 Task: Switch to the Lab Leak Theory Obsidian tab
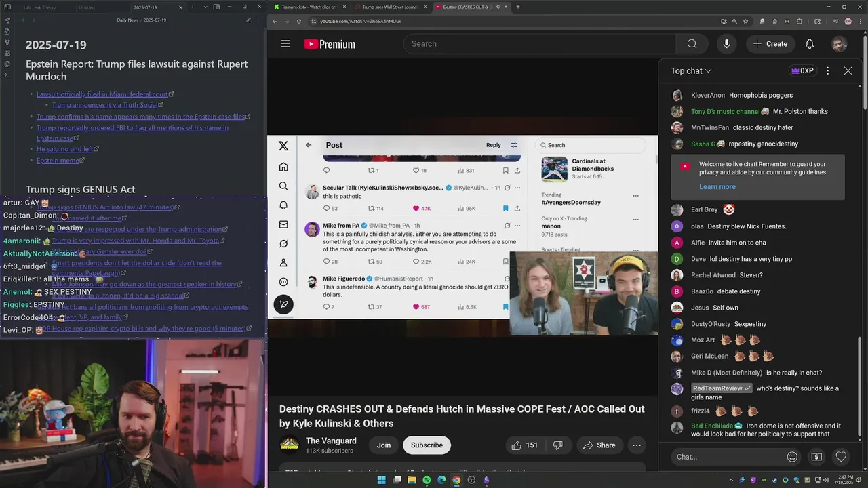41,7
